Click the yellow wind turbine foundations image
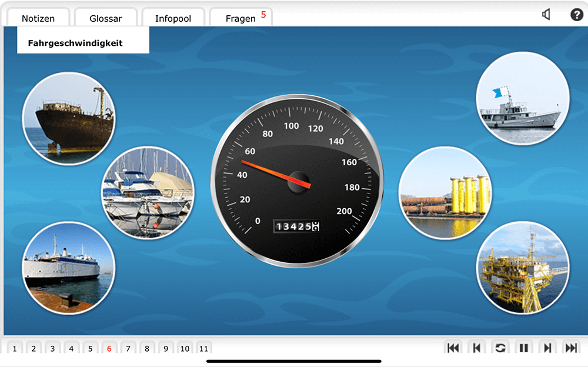 [x=445, y=193]
